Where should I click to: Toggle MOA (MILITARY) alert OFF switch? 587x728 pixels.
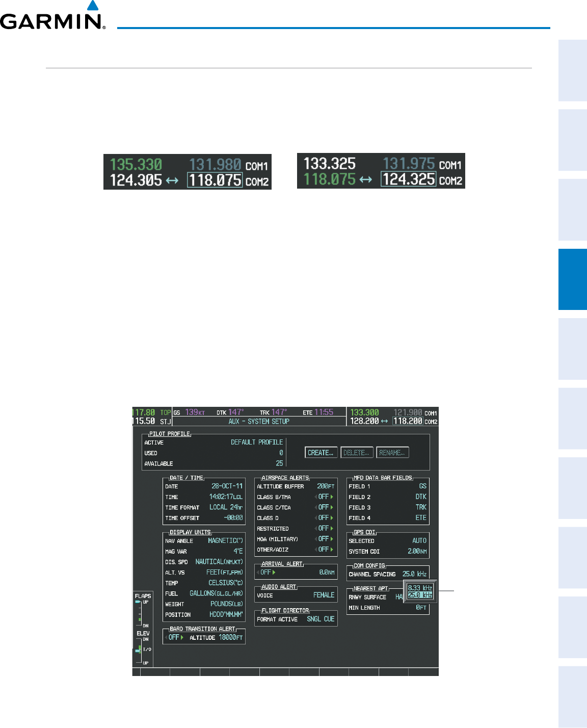tap(325, 539)
